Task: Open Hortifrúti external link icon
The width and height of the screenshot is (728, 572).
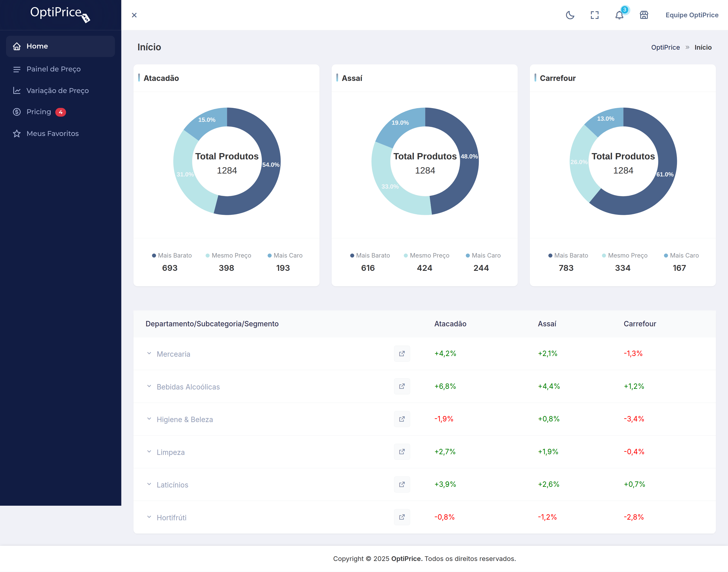Action: [x=402, y=517]
